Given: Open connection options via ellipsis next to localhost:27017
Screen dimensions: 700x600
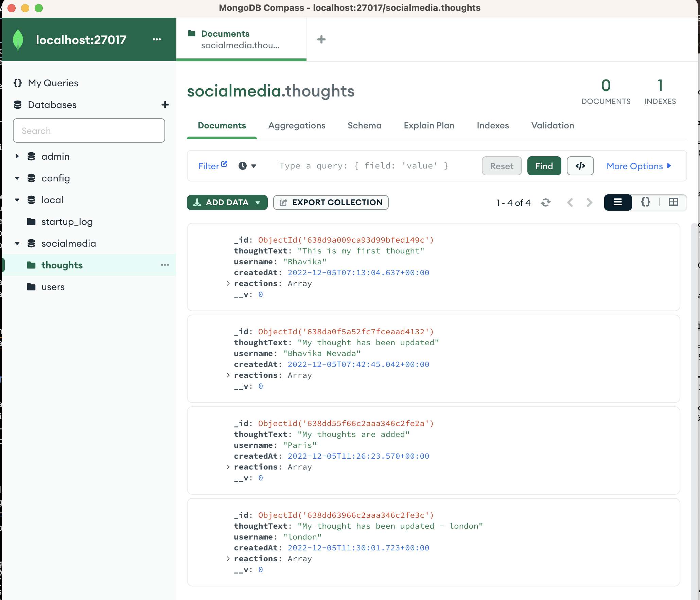Looking at the screenshot, I should pyautogui.click(x=157, y=40).
